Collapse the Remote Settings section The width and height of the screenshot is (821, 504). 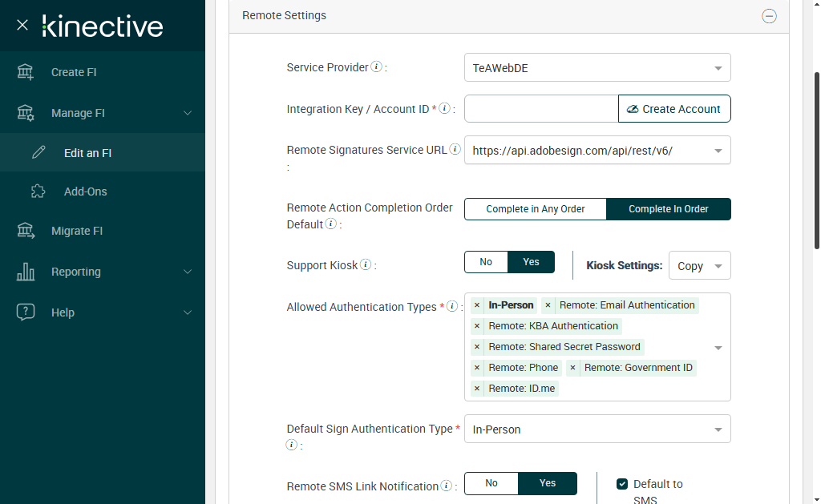pyautogui.click(x=769, y=16)
